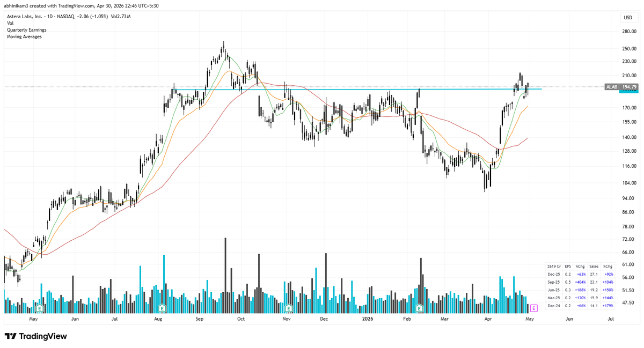Click the "230.00" price axis label
The height and width of the screenshot is (348, 644).
click(629, 62)
